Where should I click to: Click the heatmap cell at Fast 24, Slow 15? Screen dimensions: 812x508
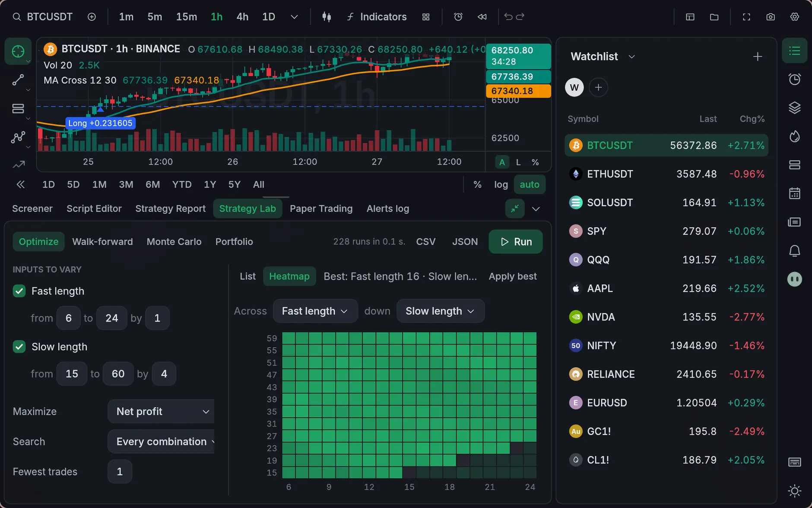coord(530,473)
